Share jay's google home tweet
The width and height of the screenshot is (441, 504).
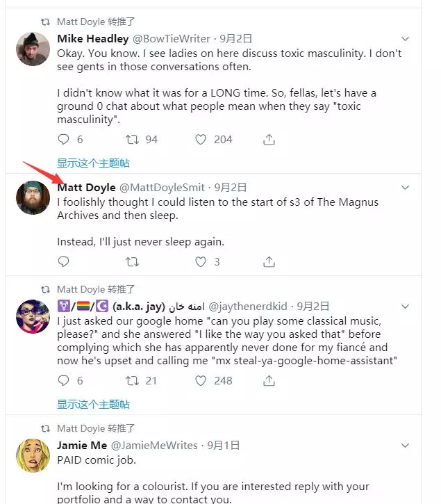click(x=269, y=380)
